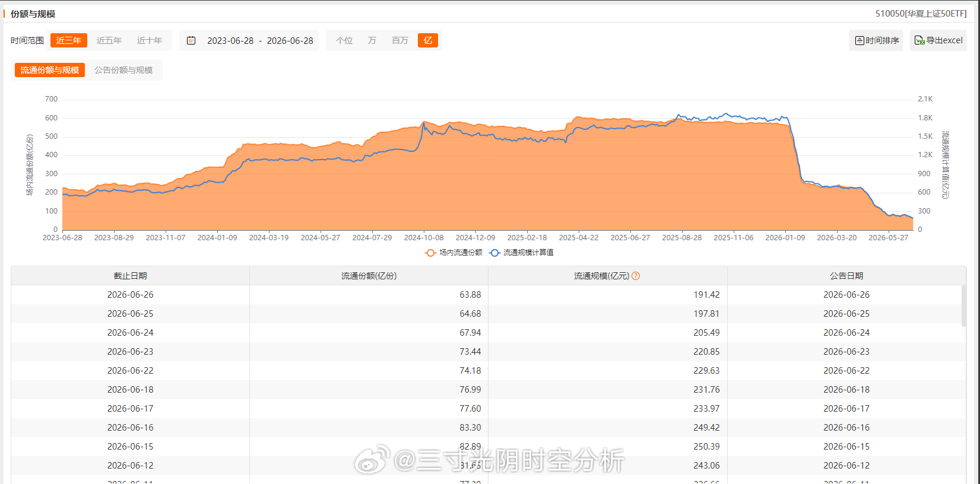The image size is (980, 484).
Task: Open the calendar icon date picker
Action: (191, 40)
